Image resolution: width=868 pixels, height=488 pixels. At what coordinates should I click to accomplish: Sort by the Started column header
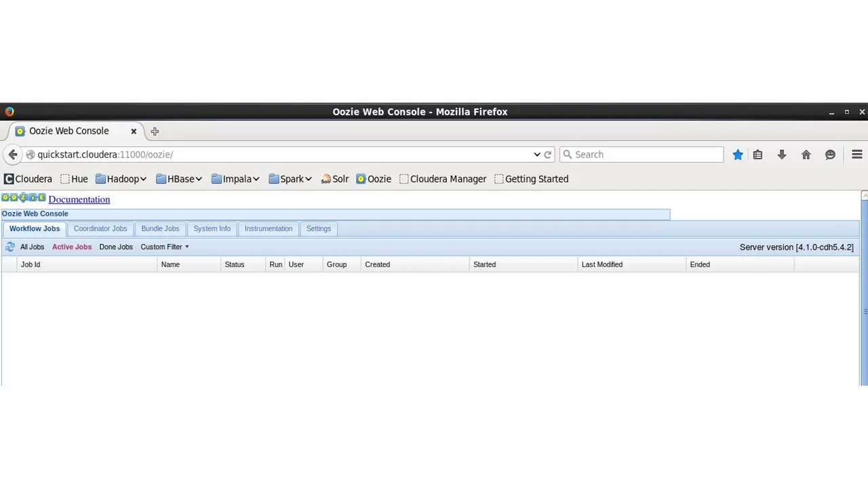(x=524, y=264)
